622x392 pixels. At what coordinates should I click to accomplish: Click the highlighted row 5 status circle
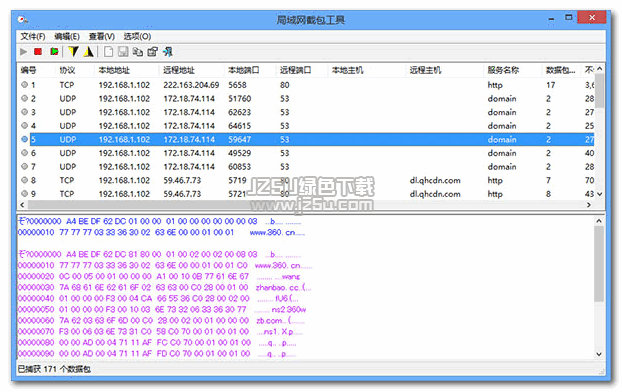point(25,139)
